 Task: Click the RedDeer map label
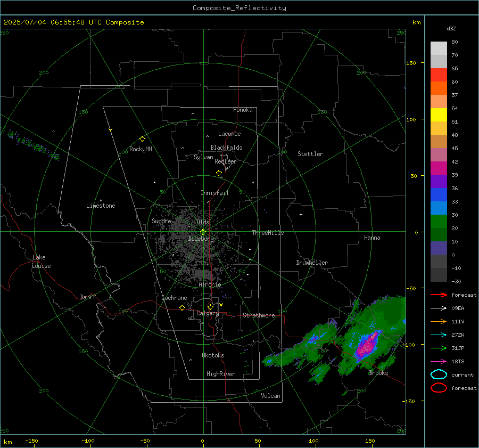(226, 161)
